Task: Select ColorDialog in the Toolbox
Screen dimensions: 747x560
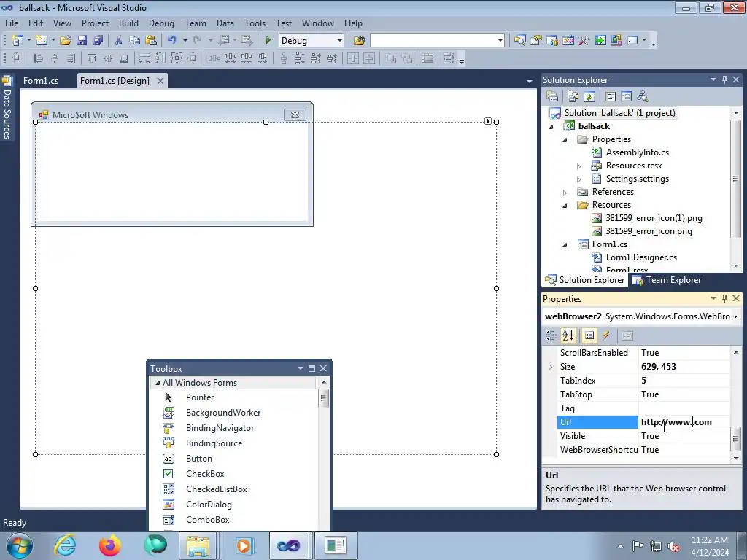Action: tap(209, 505)
